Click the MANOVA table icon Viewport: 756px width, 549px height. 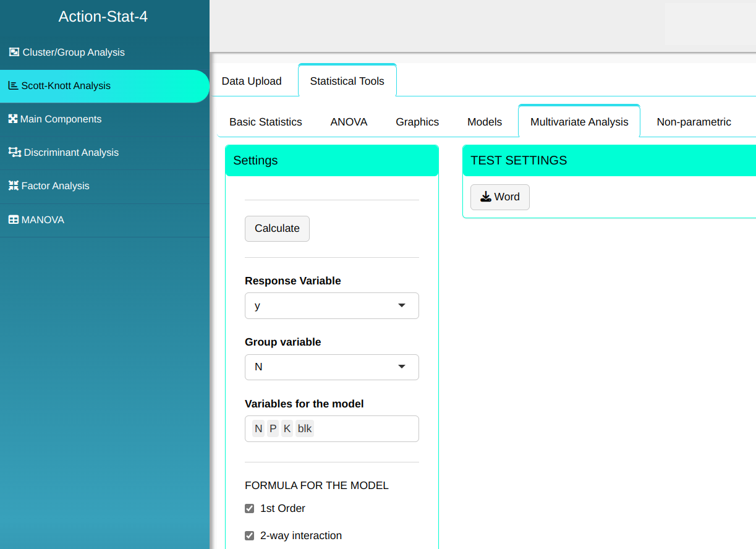click(13, 220)
